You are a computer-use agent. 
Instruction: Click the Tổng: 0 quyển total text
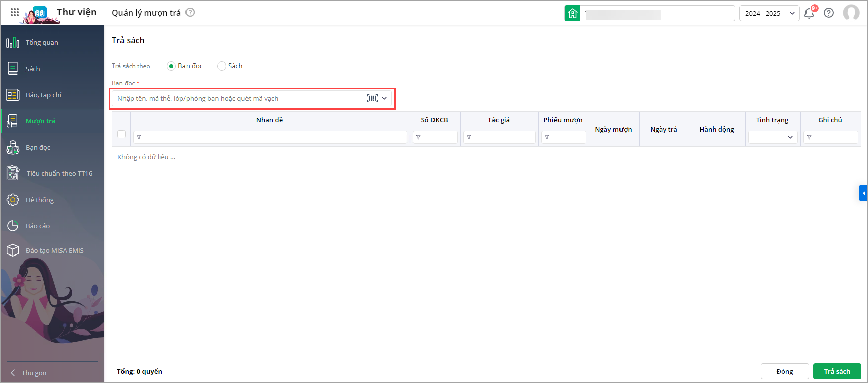140,371
